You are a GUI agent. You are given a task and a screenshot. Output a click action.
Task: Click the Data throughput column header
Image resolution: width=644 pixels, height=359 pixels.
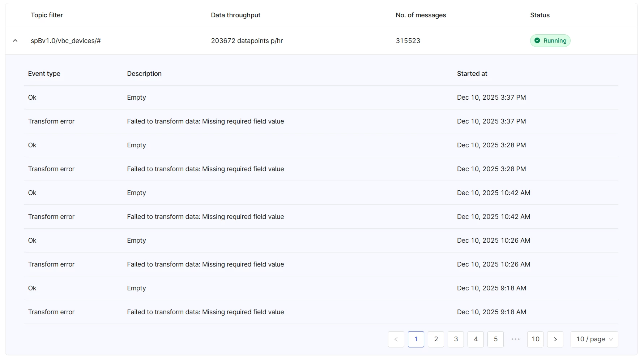pos(236,15)
